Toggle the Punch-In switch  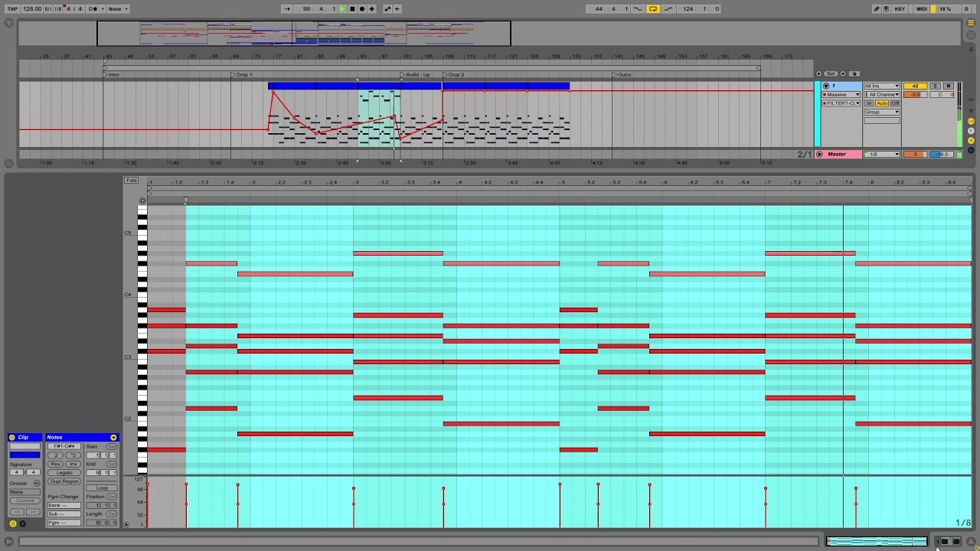pos(638,8)
